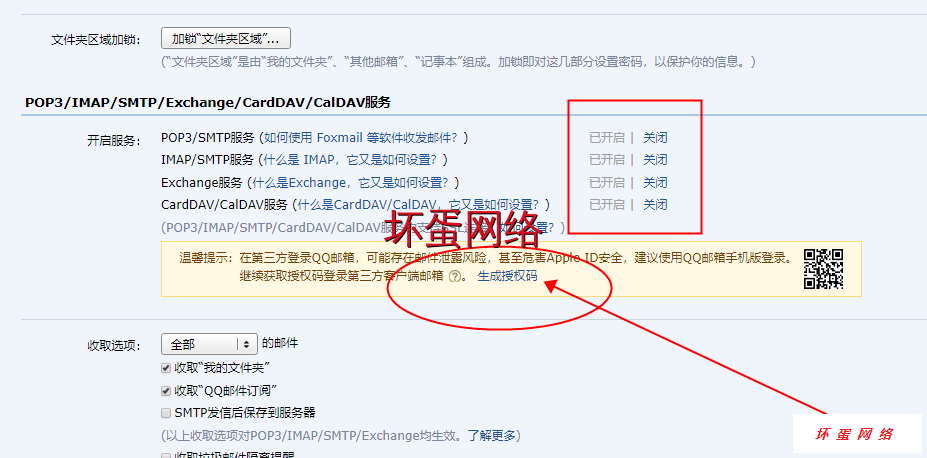This screenshot has height=458, width=927.
Task: Click the 生成授权码 link
Action: 507,277
